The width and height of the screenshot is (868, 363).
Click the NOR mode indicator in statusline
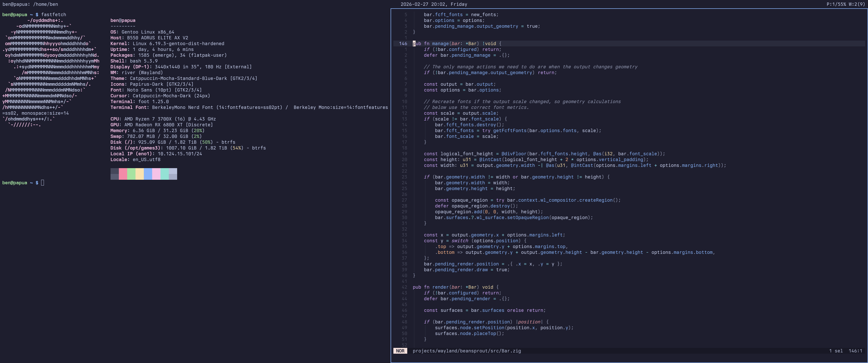click(400, 351)
